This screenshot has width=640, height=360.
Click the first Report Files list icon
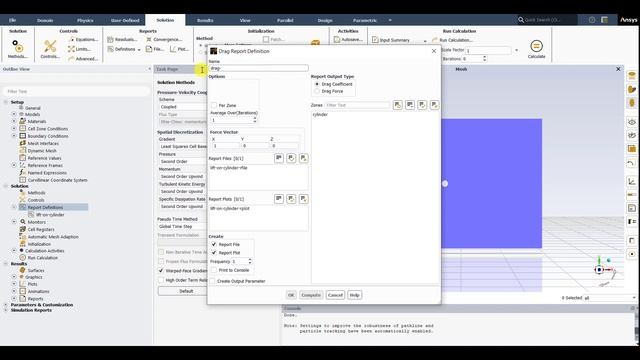(279, 158)
